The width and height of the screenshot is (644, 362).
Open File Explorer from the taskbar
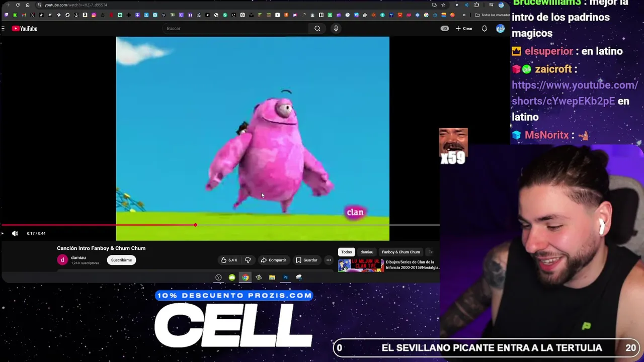pyautogui.click(x=272, y=277)
